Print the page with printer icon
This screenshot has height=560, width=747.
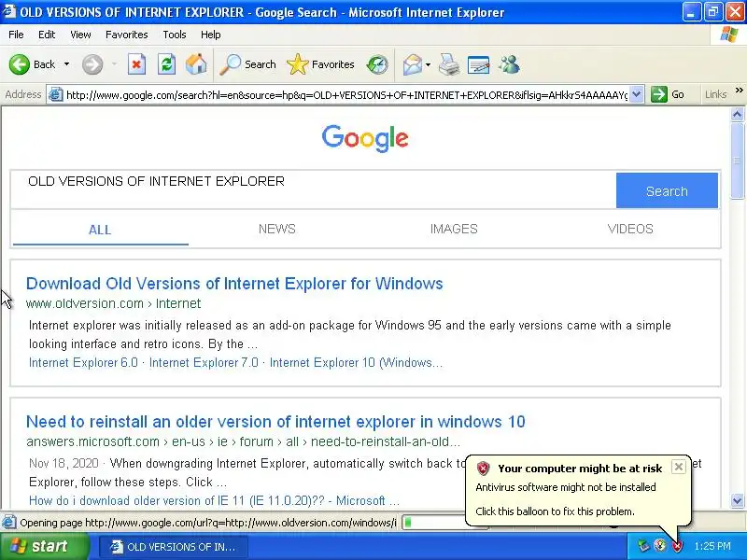tap(449, 64)
